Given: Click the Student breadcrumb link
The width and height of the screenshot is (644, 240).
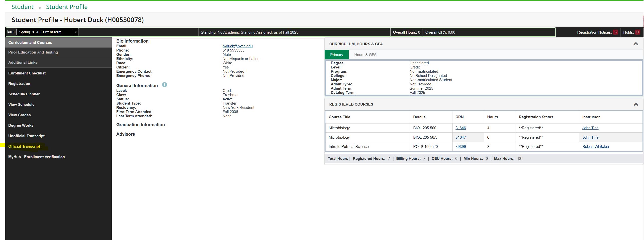Looking at the screenshot, I should pyautogui.click(x=22, y=7).
